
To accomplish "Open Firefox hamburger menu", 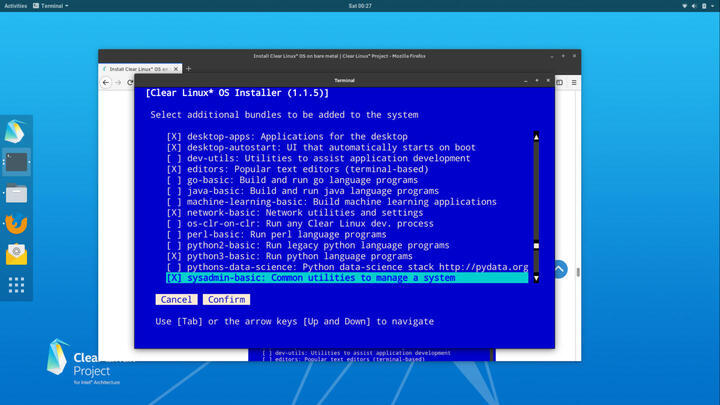I will (574, 83).
